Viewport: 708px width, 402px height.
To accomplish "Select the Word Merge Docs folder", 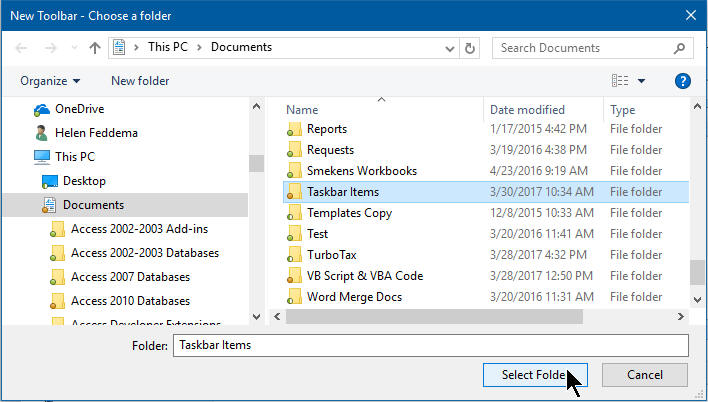I will click(x=354, y=297).
